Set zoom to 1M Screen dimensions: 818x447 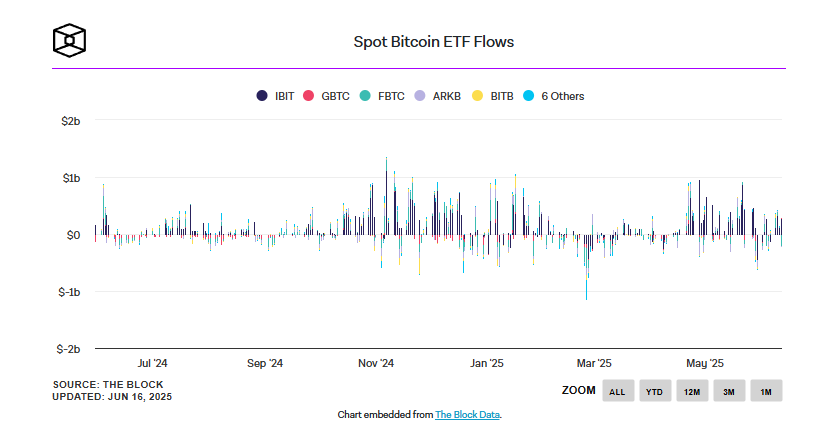click(x=766, y=391)
